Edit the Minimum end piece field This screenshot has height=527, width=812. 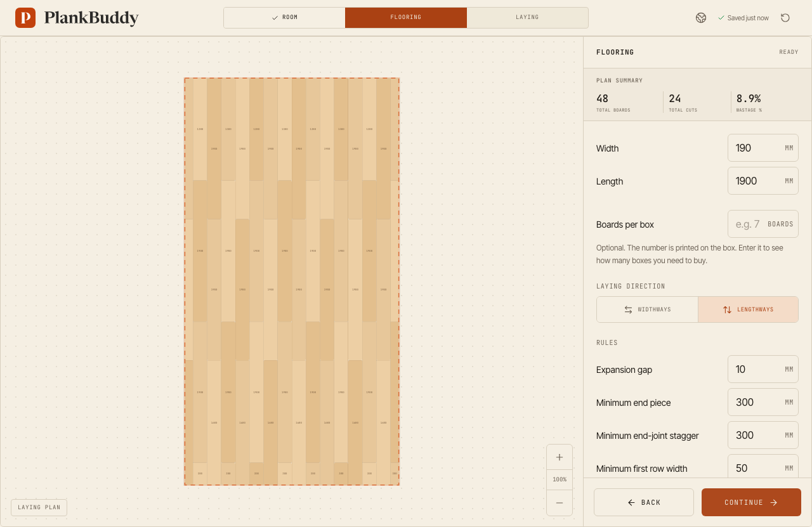click(x=763, y=402)
